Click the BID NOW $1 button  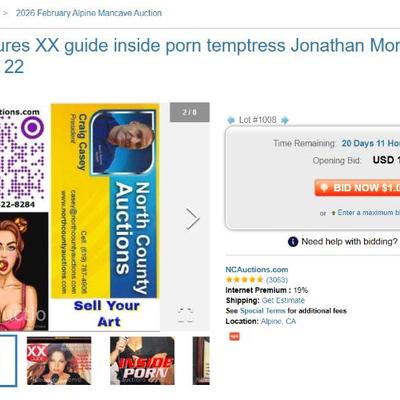(x=357, y=188)
